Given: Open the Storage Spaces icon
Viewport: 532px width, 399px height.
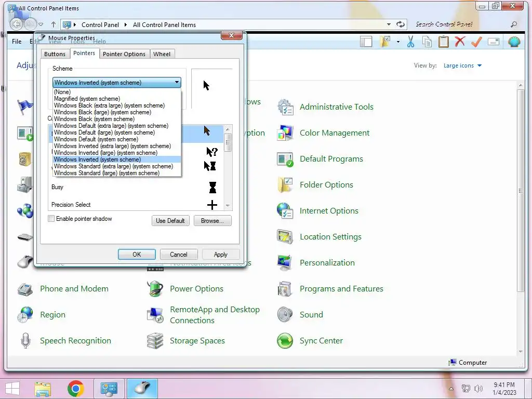Looking at the screenshot, I should [155, 341].
